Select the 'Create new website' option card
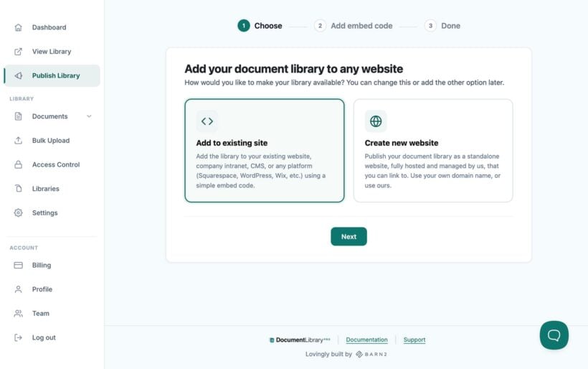 point(433,151)
